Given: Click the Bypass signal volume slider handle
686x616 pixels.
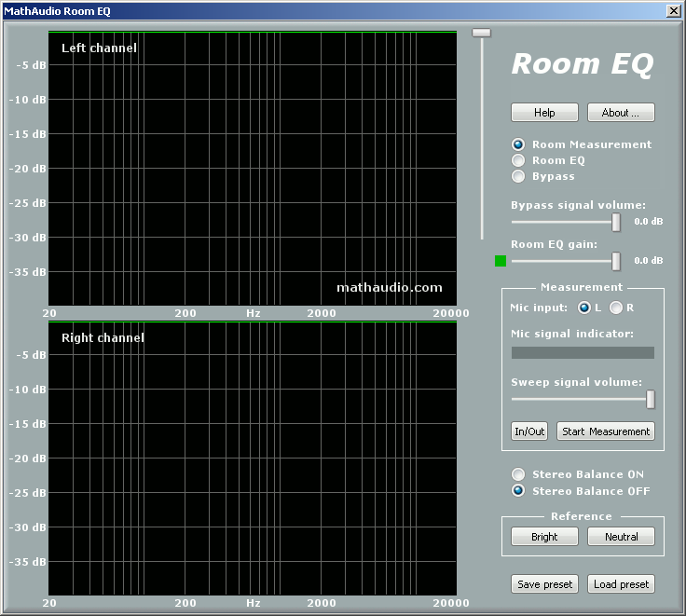Looking at the screenshot, I should tap(616, 222).
